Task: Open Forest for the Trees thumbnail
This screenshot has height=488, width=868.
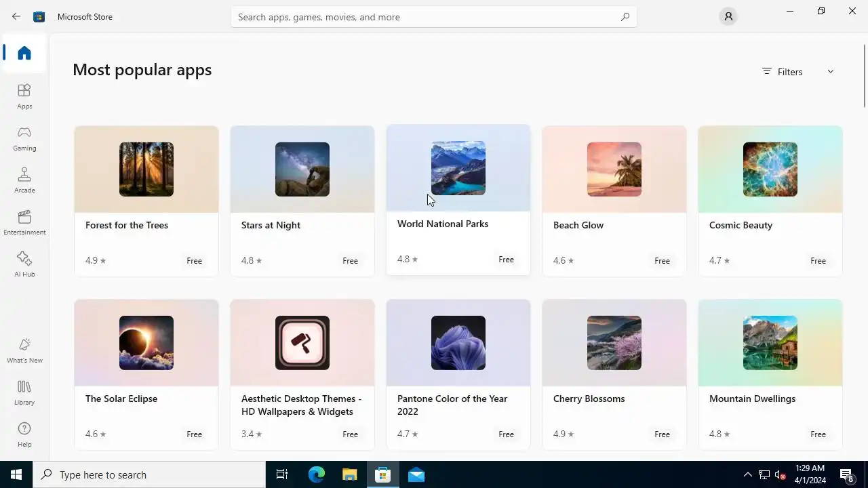Action: (146, 169)
